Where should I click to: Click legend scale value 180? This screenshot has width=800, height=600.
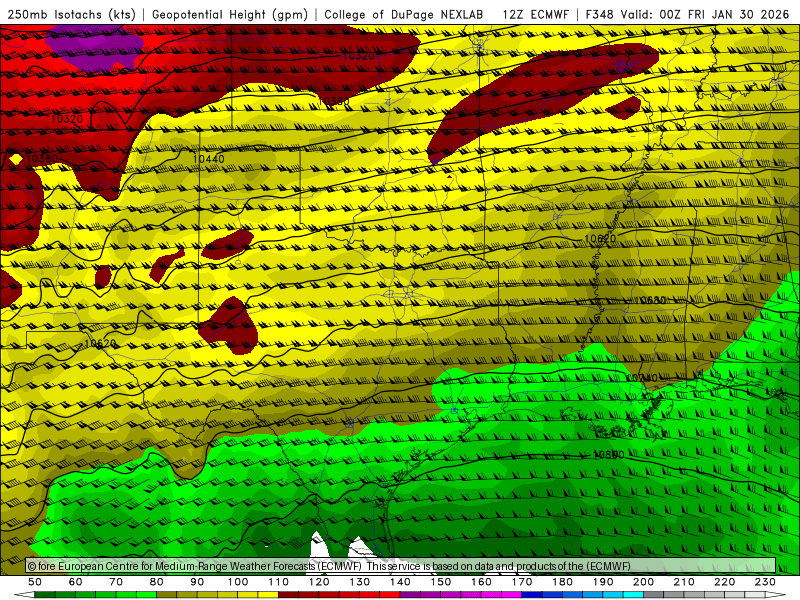[x=562, y=582]
